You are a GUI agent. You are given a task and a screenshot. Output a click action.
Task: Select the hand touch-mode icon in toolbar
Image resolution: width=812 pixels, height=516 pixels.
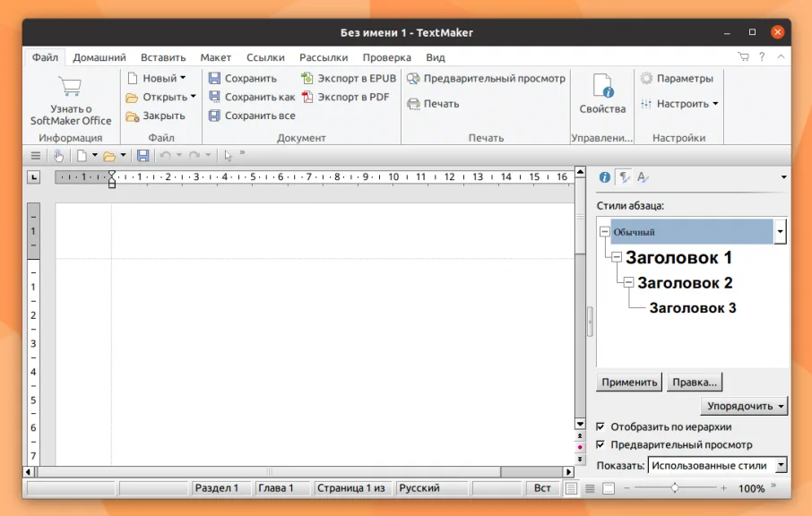58,155
